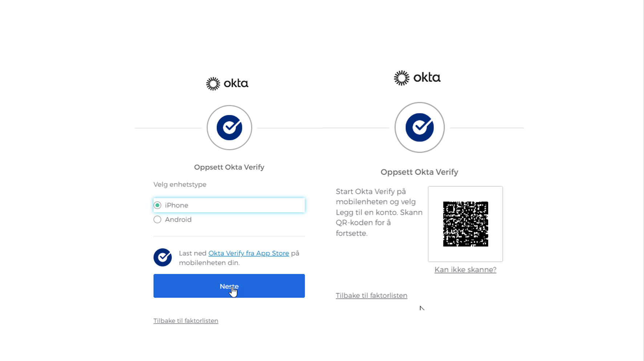The height and width of the screenshot is (361, 644).
Task: Select the Android radio button
Action: (x=157, y=220)
